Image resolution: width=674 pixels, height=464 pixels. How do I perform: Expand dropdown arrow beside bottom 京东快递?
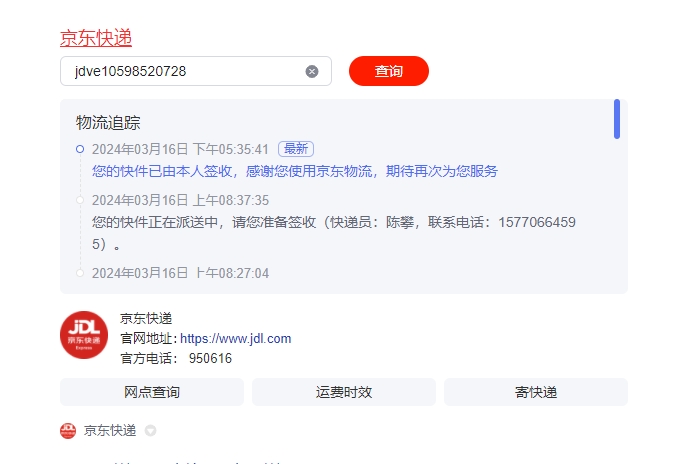(x=150, y=430)
